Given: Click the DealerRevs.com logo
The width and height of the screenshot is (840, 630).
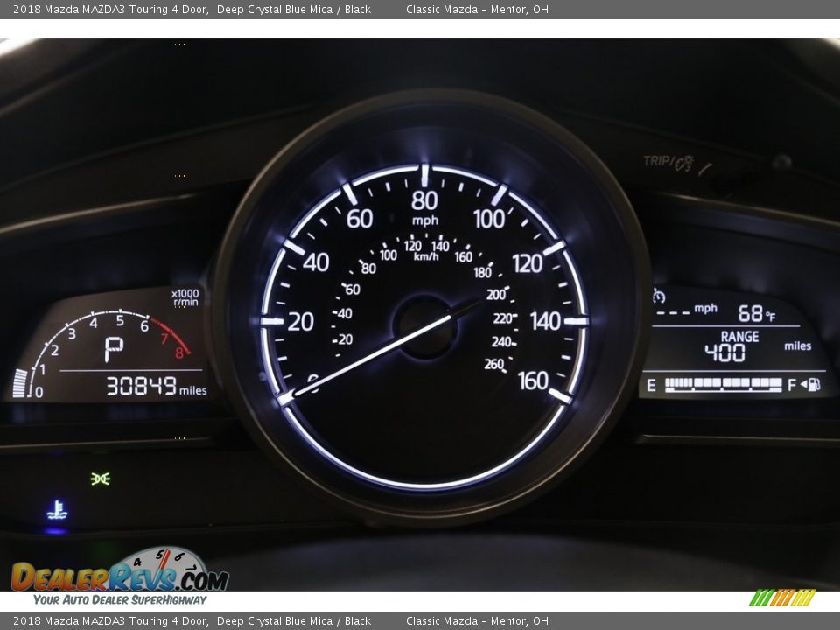Looking at the screenshot, I should click(120, 573).
